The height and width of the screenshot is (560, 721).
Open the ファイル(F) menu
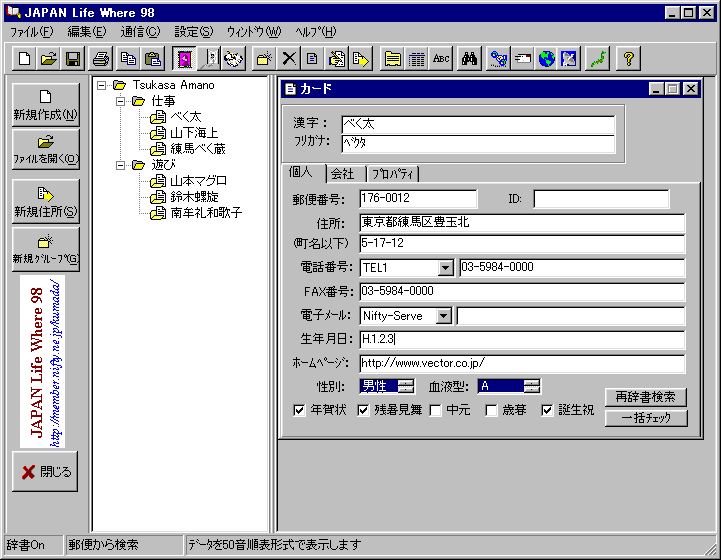(x=32, y=32)
